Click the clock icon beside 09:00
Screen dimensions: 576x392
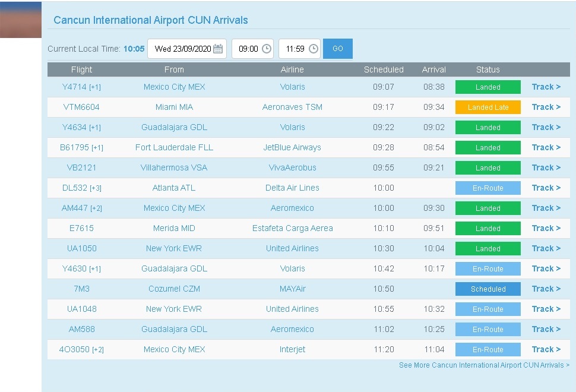point(267,49)
